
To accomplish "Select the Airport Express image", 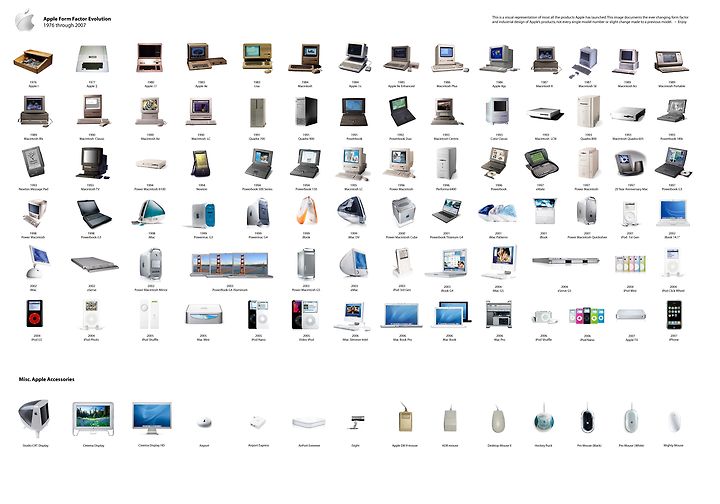I will pos(258,422).
